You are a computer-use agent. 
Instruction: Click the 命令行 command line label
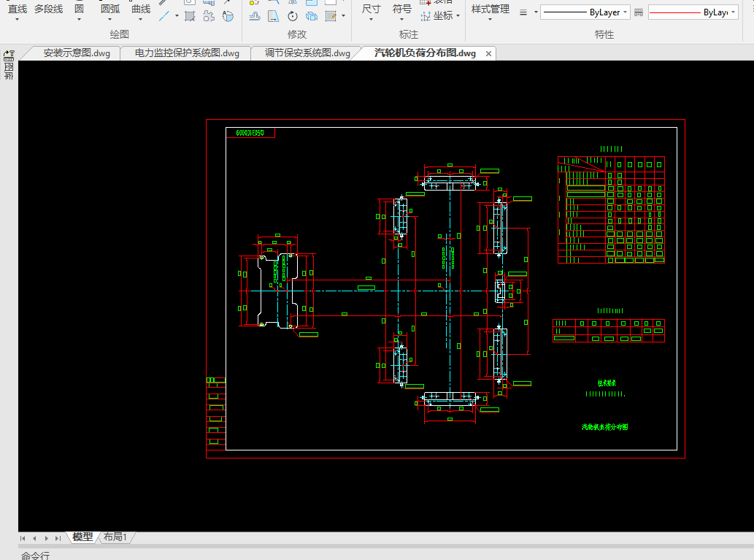tap(35, 556)
